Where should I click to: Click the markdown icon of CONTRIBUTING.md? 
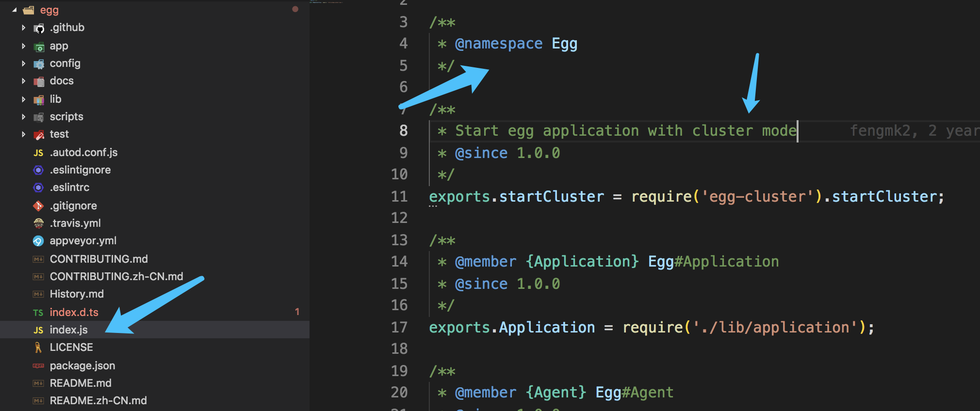tap(38, 259)
